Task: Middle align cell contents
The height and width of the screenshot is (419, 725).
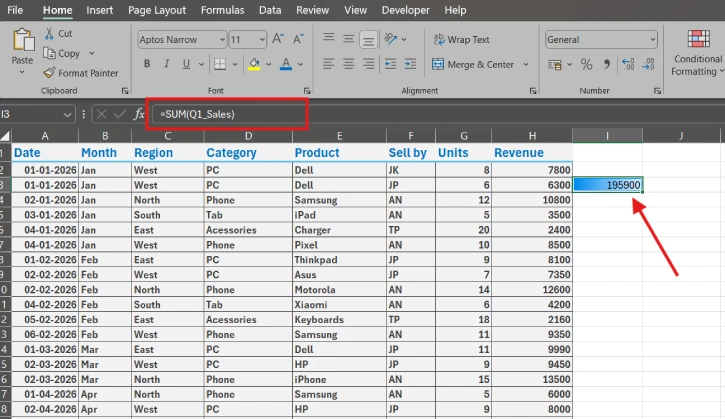Action: pos(349,39)
